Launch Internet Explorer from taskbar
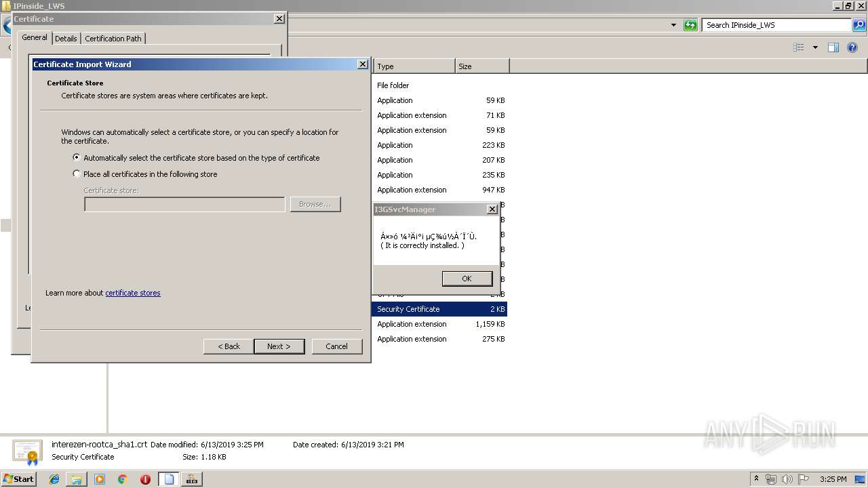This screenshot has width=868, height=488. (54, 479)
